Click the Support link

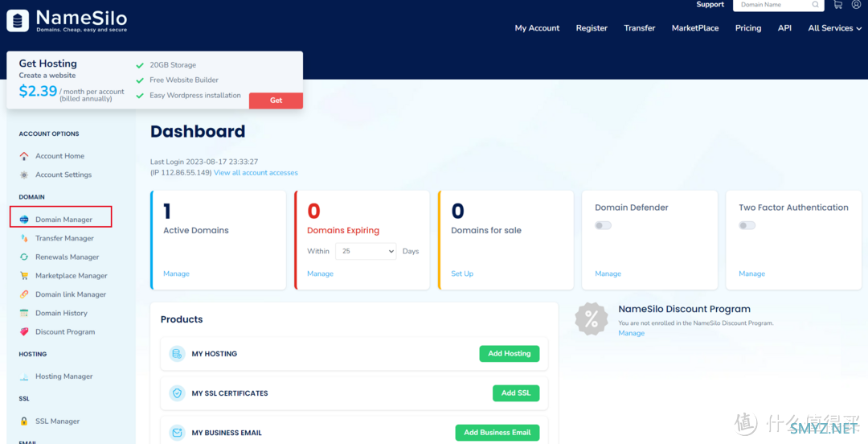[x=710, y=5]
